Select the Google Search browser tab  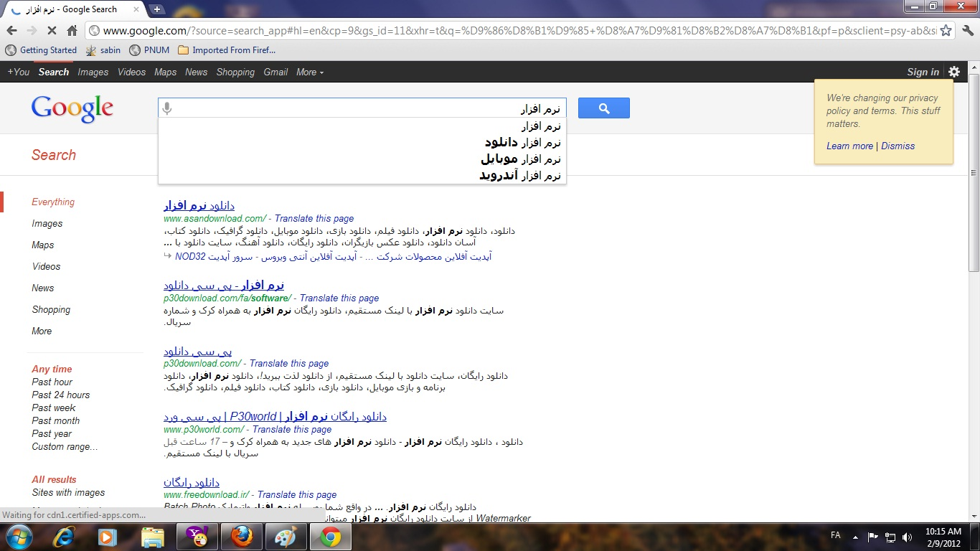coord(72,9)
